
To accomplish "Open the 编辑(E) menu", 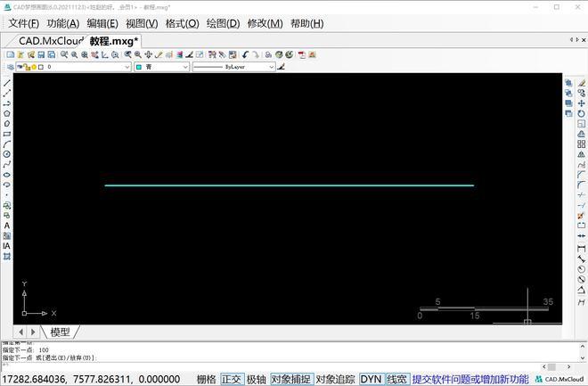I will coord(102,24).
